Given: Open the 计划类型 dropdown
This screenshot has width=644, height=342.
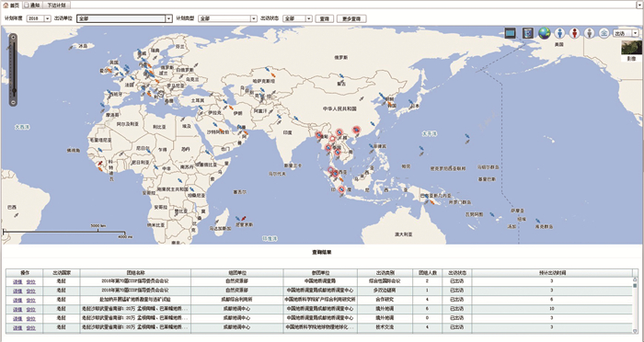Looking at the screenshot, I should tap(227, 18).
